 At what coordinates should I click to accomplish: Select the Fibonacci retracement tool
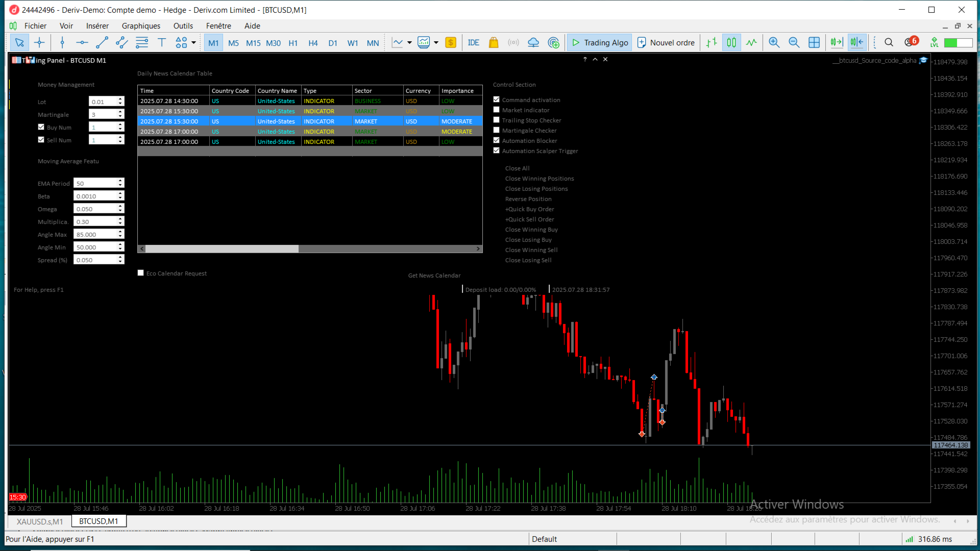(142, 43)
